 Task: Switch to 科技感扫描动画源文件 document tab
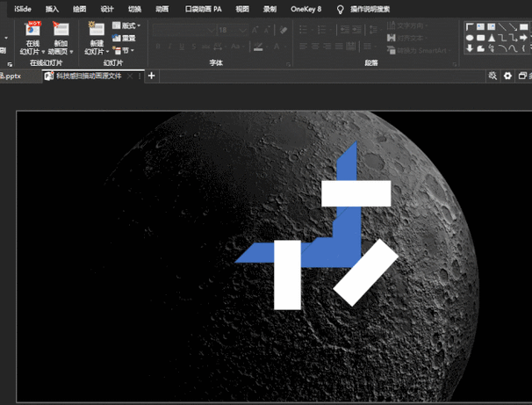pos(85,76)
